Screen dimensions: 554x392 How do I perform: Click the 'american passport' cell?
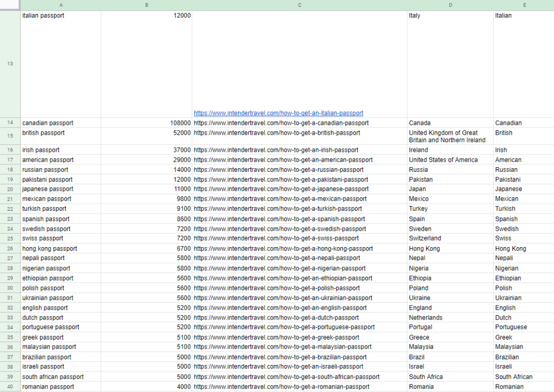point(61,160)
